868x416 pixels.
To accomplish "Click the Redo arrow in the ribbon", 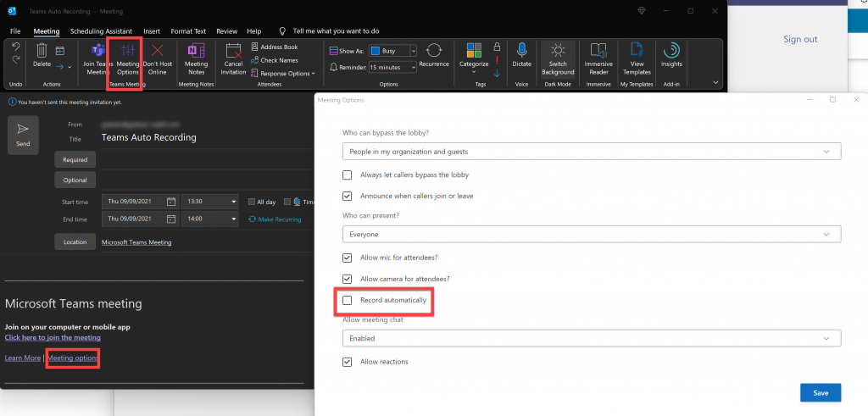I will click(16, 60).
